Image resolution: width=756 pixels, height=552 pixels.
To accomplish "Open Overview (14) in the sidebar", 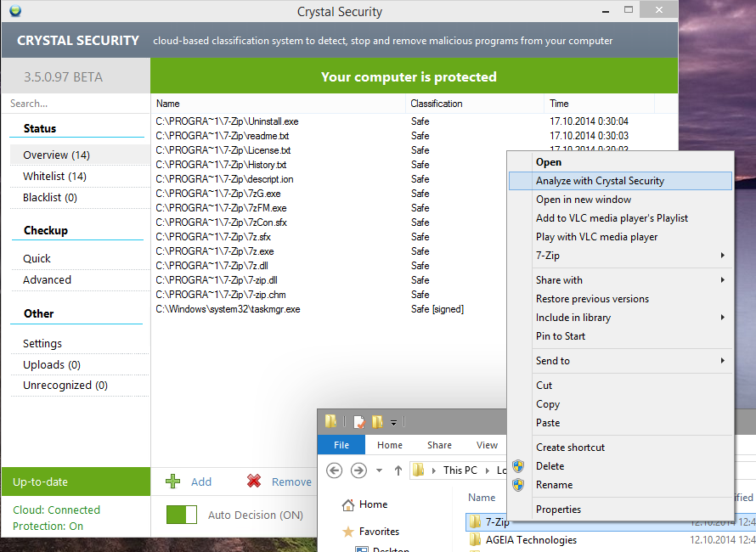I will pyautogui.click(x=80, y=155).
